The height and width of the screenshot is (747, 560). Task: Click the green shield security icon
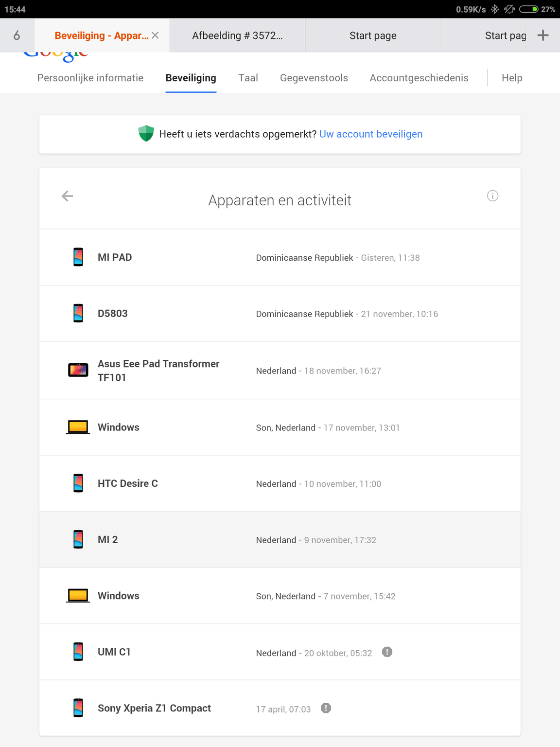[x=146, y=133]
